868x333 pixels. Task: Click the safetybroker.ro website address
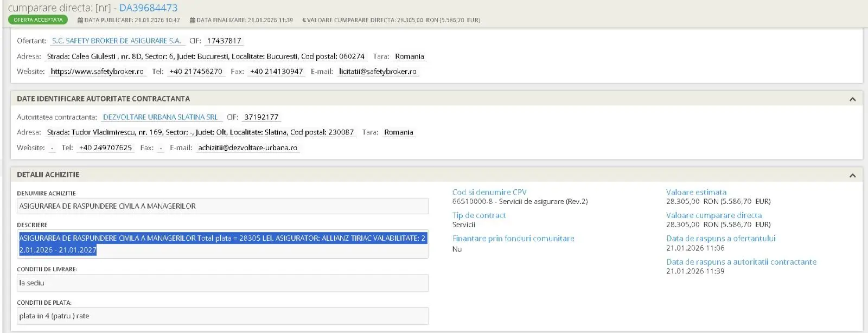(x=97, y=72)
